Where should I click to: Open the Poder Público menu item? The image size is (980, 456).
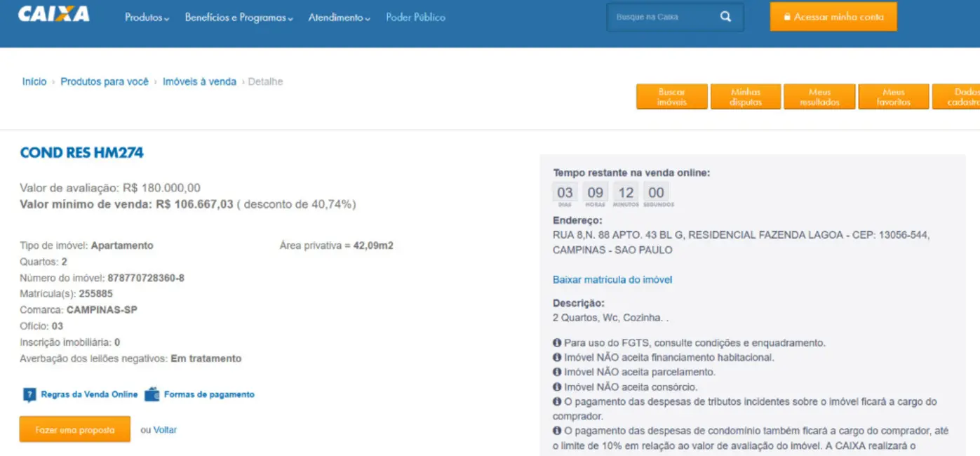point(415,18)
